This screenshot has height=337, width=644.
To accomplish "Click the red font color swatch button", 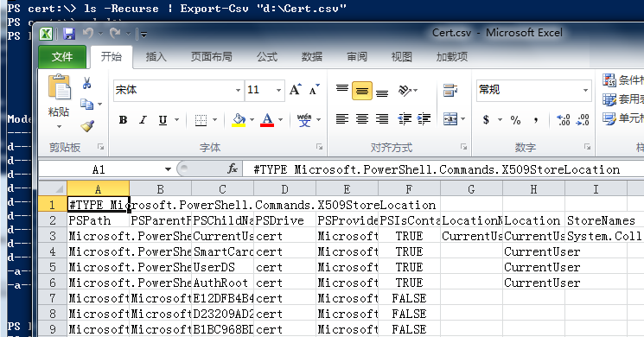I will 267,120.
